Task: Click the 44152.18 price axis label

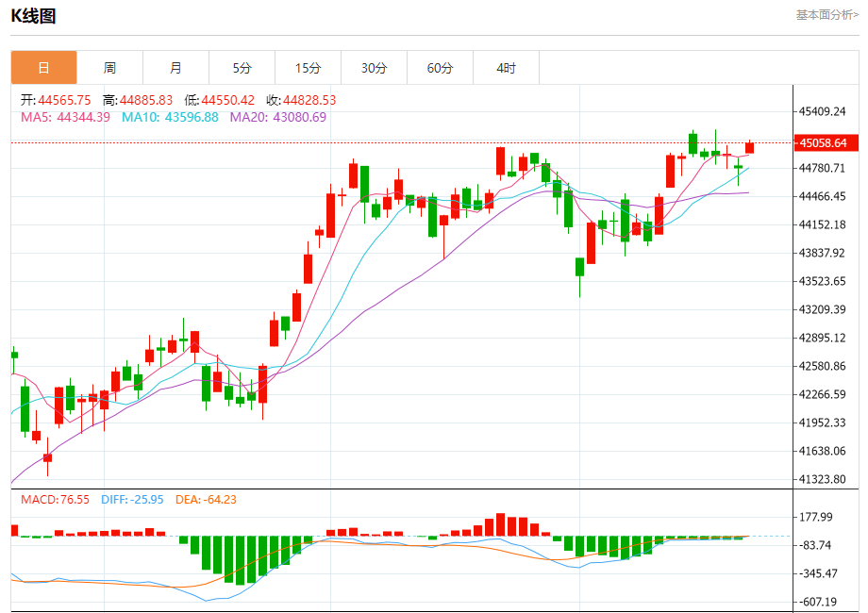Action: (x=822, y=224)
